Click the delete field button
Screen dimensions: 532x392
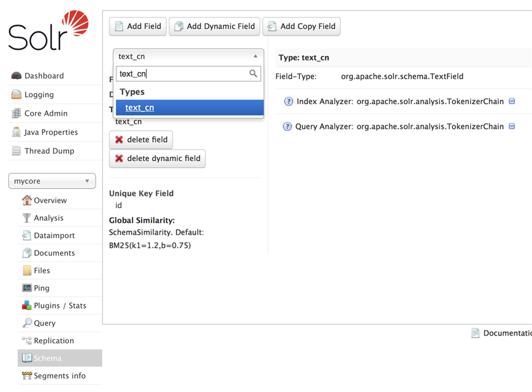coord(141,140)
